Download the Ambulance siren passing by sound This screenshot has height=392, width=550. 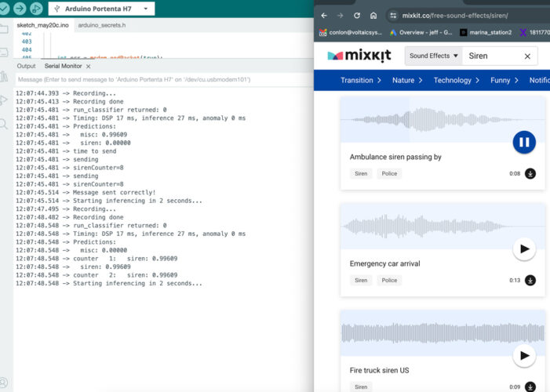[x=530, y=174]
